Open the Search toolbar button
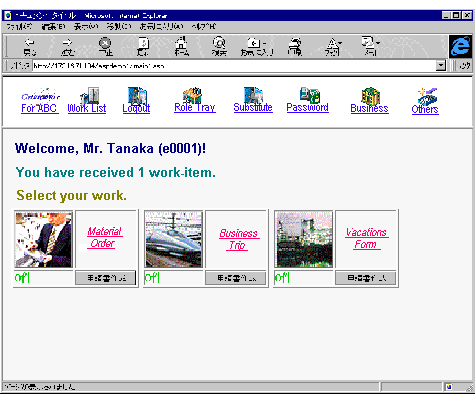476x394 pixels. tap(219, 47)
